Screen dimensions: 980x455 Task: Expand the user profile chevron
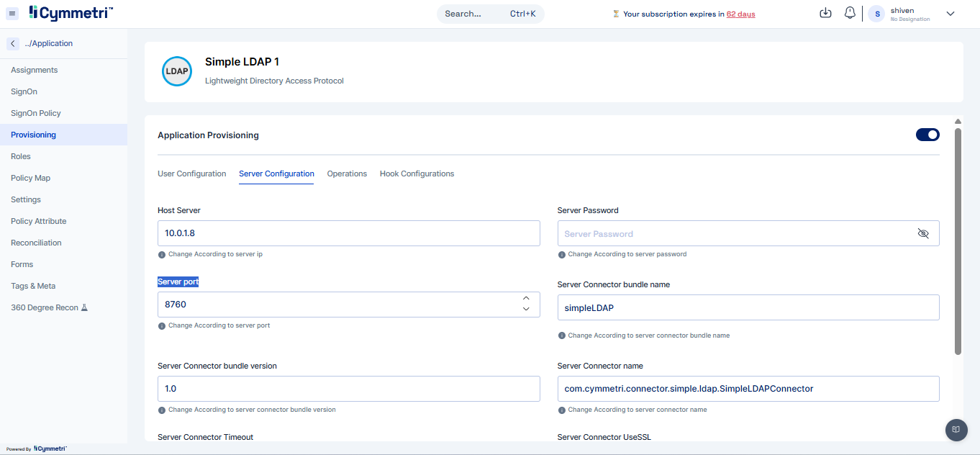pos(950,14)
